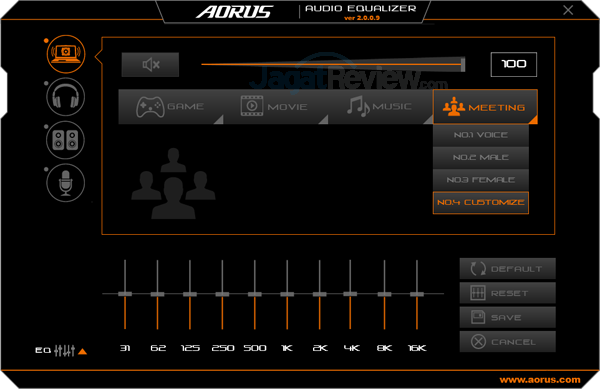Viewport: 600px width, 389px height.
Task: Select the laptop speaker output device icon
Action: pyautogui.click(x=66, y=54)
